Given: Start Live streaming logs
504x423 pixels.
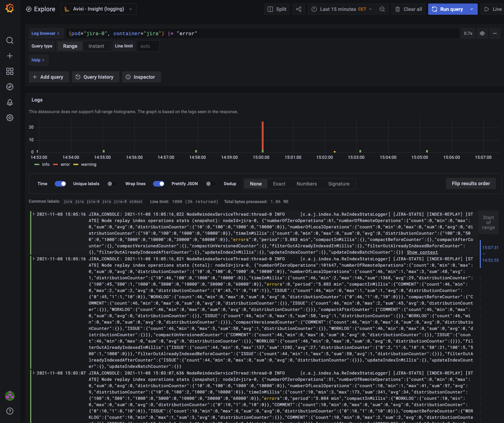Looking at the screenshot, I should [x=493, y=9].
